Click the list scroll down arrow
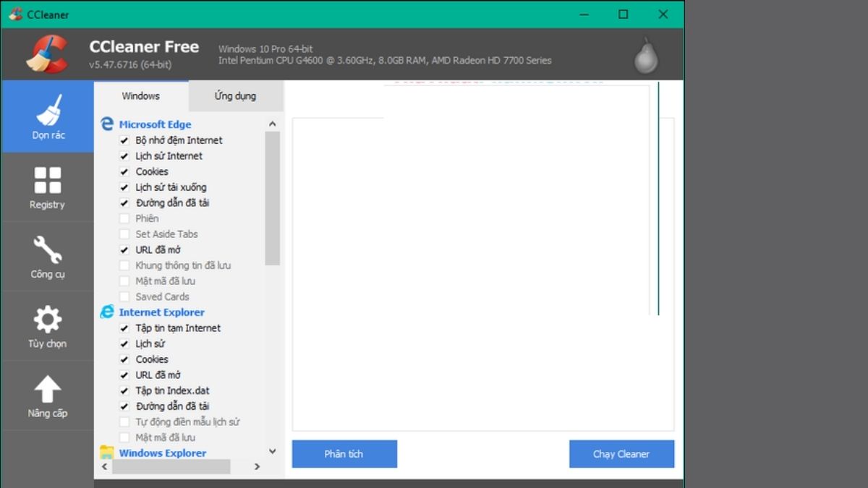This screenshot has width=868, height=488. click(x=273, y=451)
